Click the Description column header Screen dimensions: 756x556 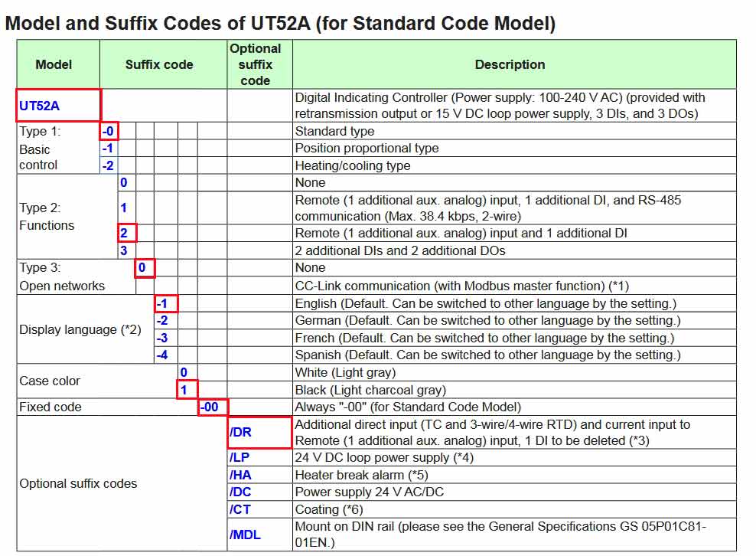510,64
